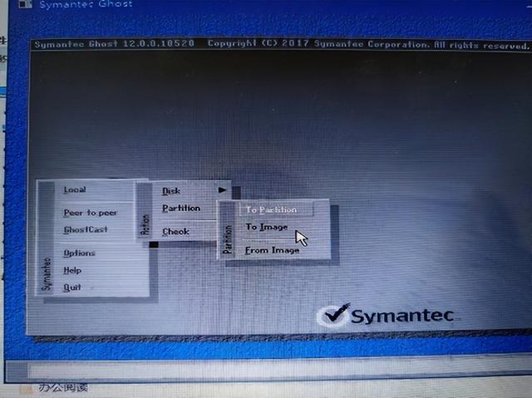Screen dimensions: 532x398
Task: Select Peer to peer option
Action: click(91, 213)
